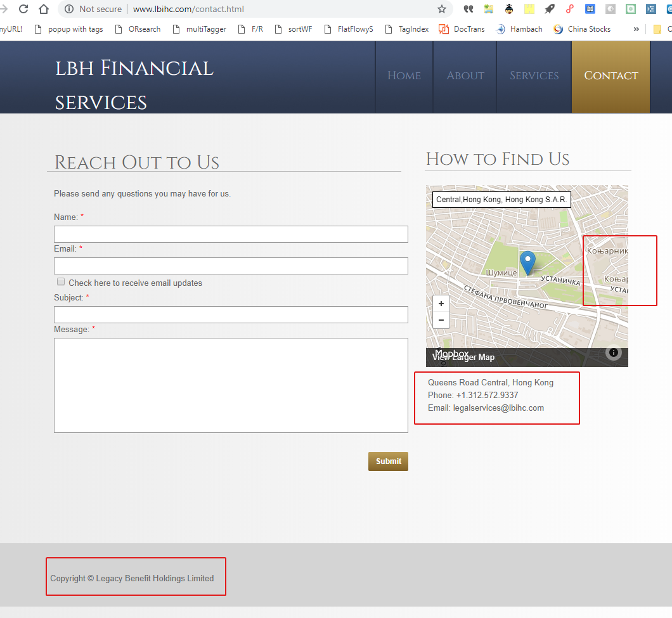672x618 pixels.
Task: Expand the hidden bookmarks overflow chevron
Action: 636,29
